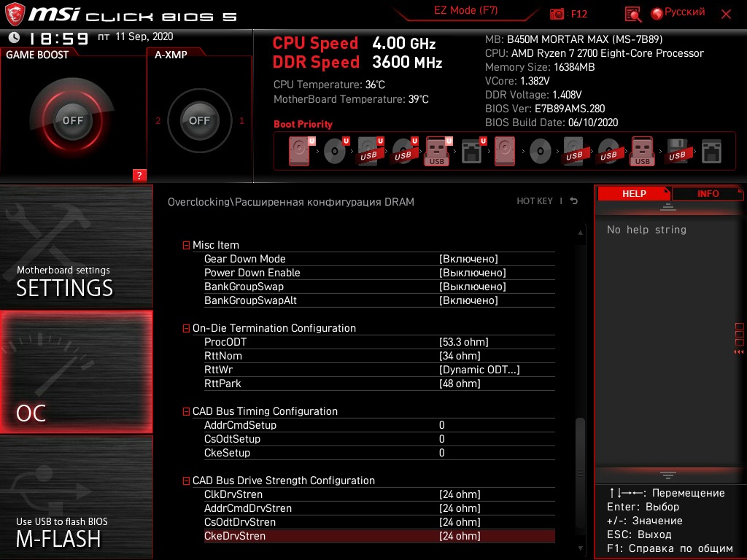Select the UEFI USB CD/DVD boot icon

(404, 151)
